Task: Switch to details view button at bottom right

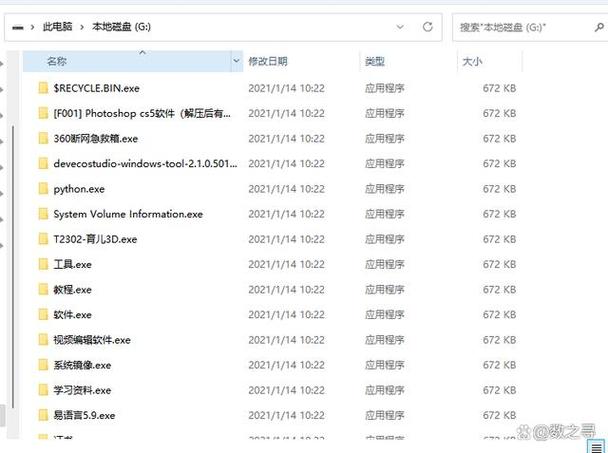Action: click(597, 447)
